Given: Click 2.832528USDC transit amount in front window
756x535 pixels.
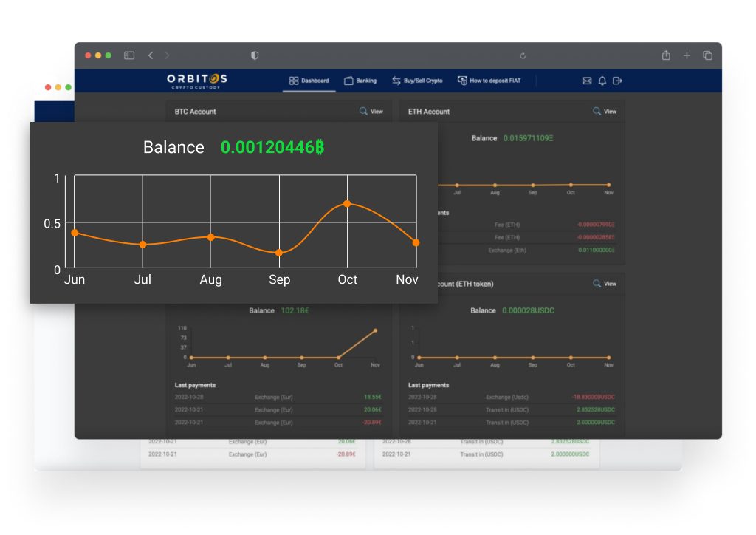Looking at the screenshot, I should (x=596, y=409).
